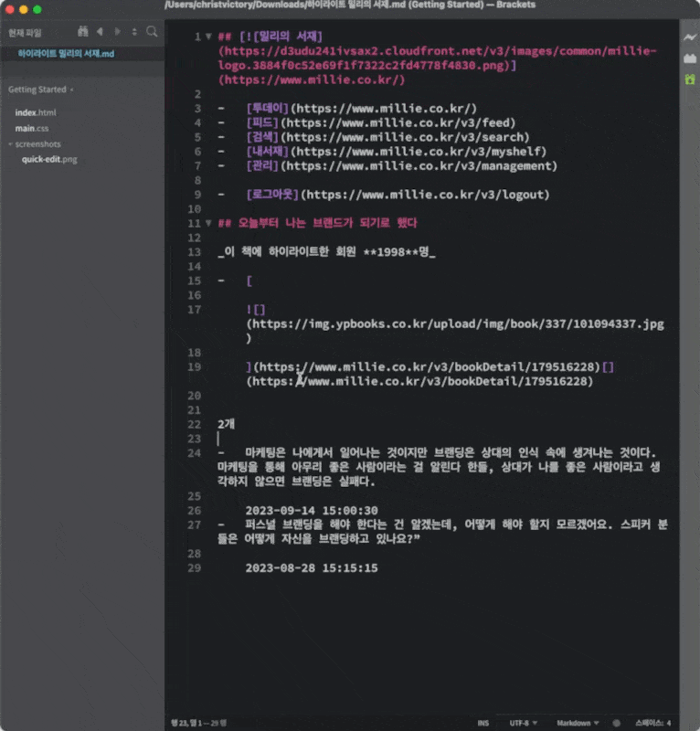Click line number 24 in the gutter
Screen dimensions: 700x731
click(194, 453)
